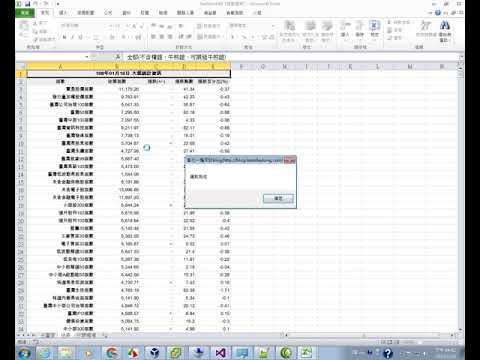Confirm the message dialog with 確定 button

coord(278,199)
